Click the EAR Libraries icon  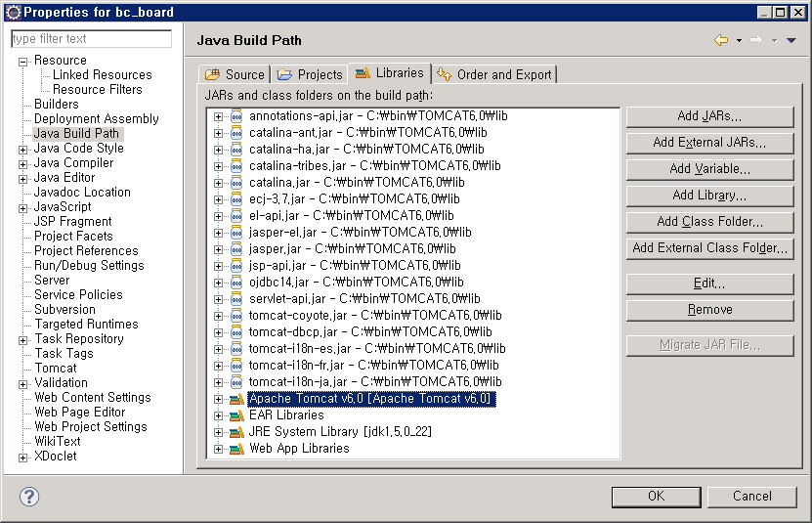pos(236,414)
